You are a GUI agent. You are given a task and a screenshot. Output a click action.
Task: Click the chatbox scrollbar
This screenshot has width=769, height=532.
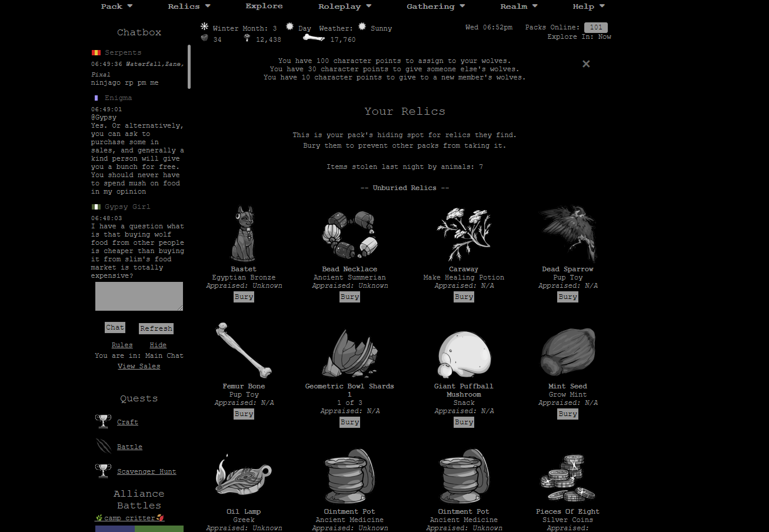189,66
